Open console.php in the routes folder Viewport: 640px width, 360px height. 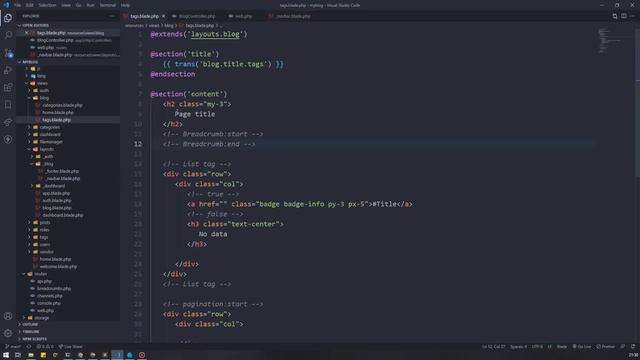click(68, 303)
